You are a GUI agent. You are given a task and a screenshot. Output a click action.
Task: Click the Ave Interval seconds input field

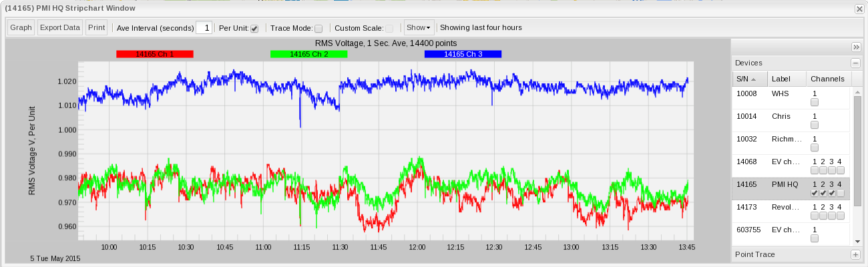coord(204,28)
